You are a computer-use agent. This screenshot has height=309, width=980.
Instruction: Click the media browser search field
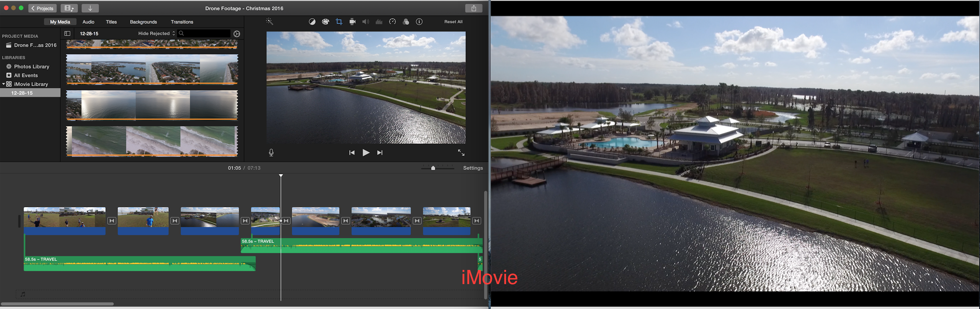click(x=205, y=34)
